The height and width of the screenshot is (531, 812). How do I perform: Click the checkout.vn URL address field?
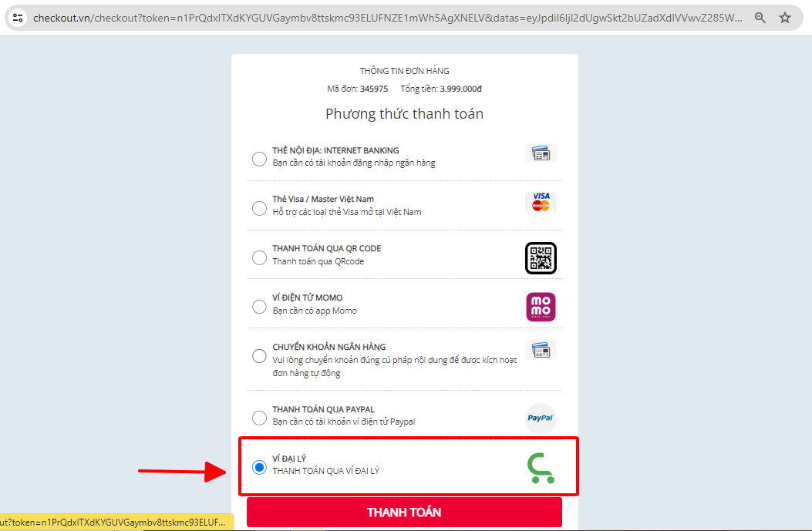(x=387, y=18)
